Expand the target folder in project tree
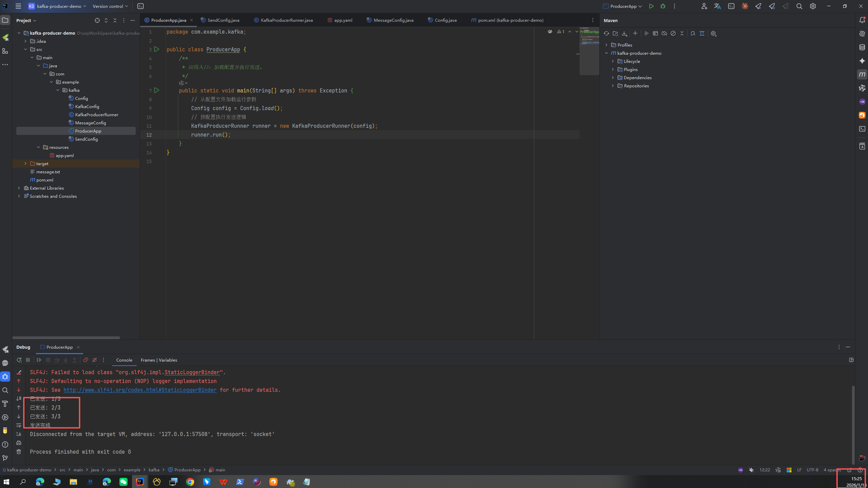The image size is (868, 488). point(26,163)
